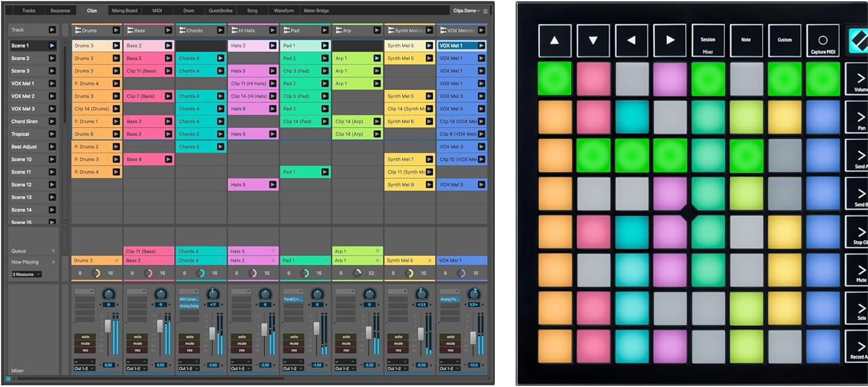Mute the Bass mixer channel
The height and width of the screenshot is (387, 868).
(138, 344)
